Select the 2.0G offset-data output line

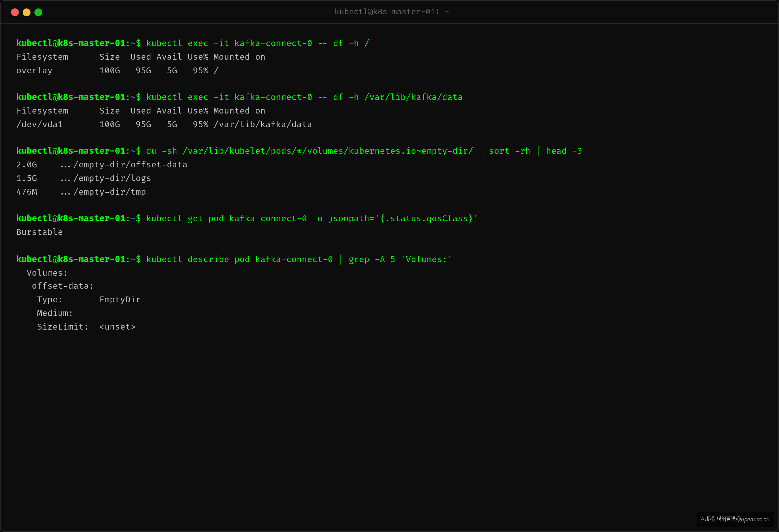pos(102,165)
